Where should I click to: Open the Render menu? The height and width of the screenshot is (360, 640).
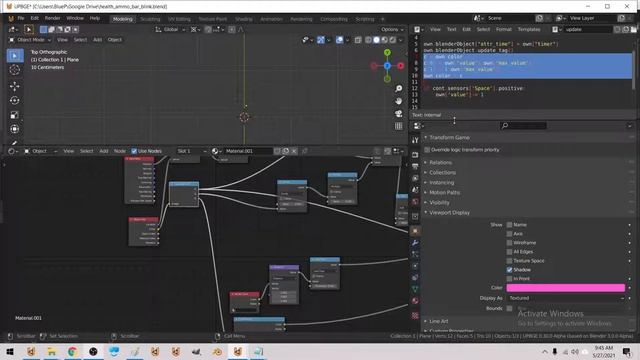click(52, 18)
